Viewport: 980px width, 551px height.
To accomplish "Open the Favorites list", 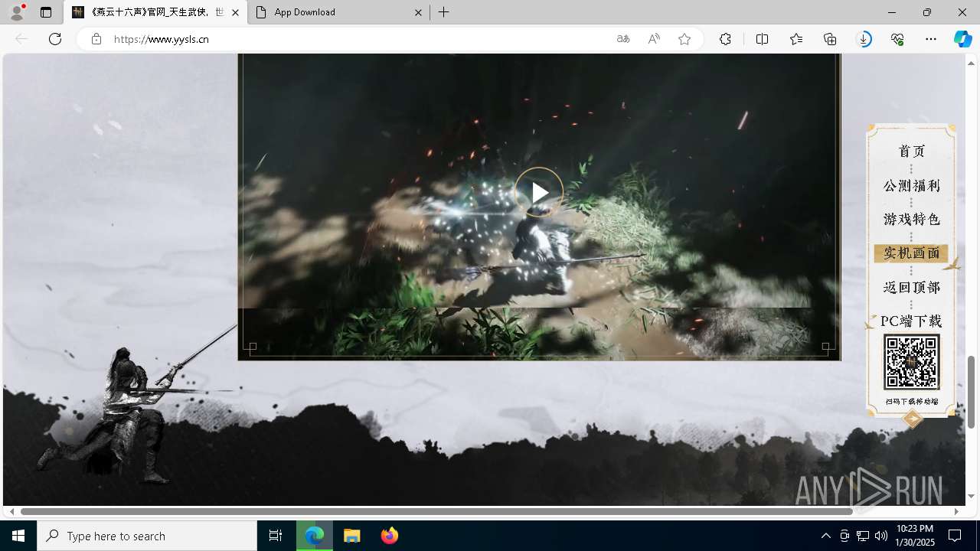I will [x=796, y=39].
